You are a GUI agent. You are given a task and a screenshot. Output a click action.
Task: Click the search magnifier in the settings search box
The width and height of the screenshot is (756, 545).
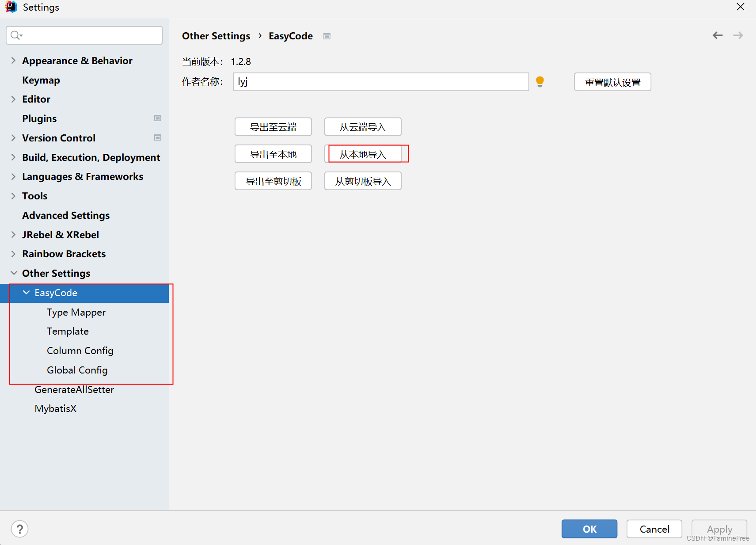pos(16,35)
